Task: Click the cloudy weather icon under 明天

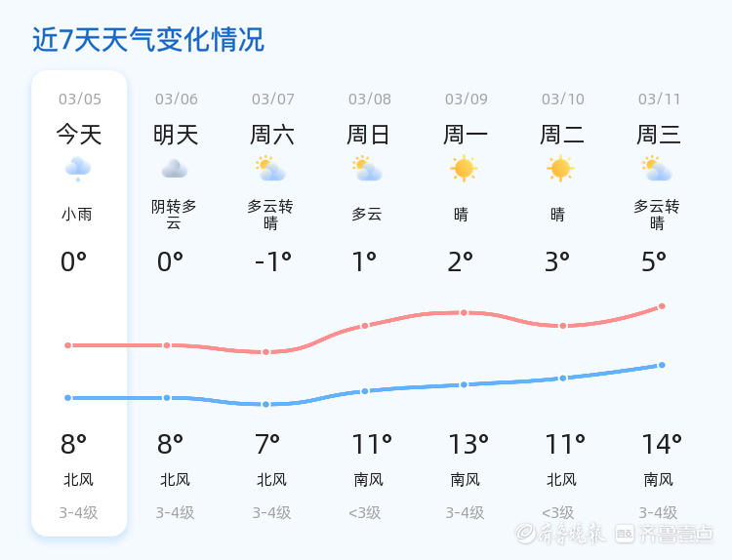Action: pyautogui.click(x=175, y=169)
